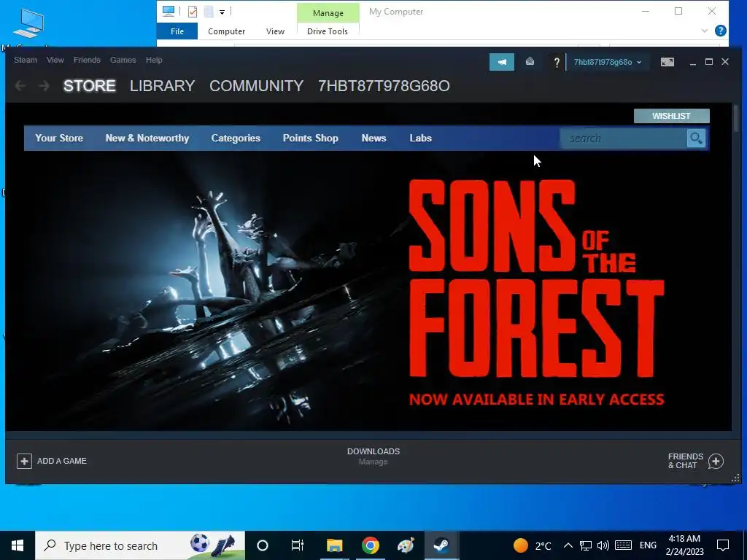747x560 pixels.
Task: Click the weather 2°C widget
Action: [x=532, y=545]
